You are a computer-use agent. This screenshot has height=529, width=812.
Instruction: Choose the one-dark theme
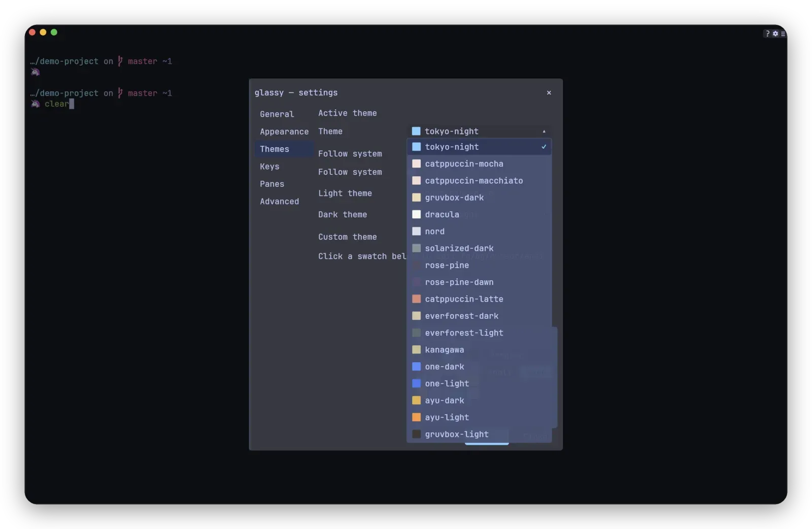[x=479, y=367]
